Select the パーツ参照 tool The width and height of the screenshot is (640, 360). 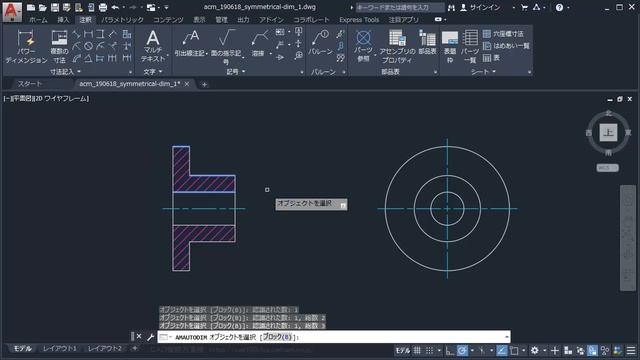(363, 46)
